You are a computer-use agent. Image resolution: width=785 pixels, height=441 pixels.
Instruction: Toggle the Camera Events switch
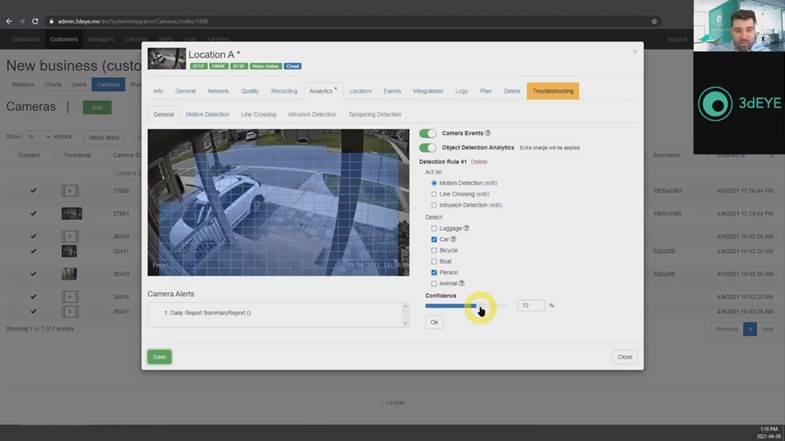point(427,133)
